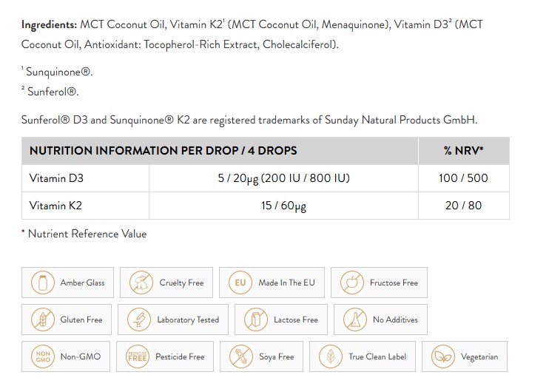Screen dimensions: 549x392
Task: Click the Lactose Free milk carton icon
Action: [256, 320]
